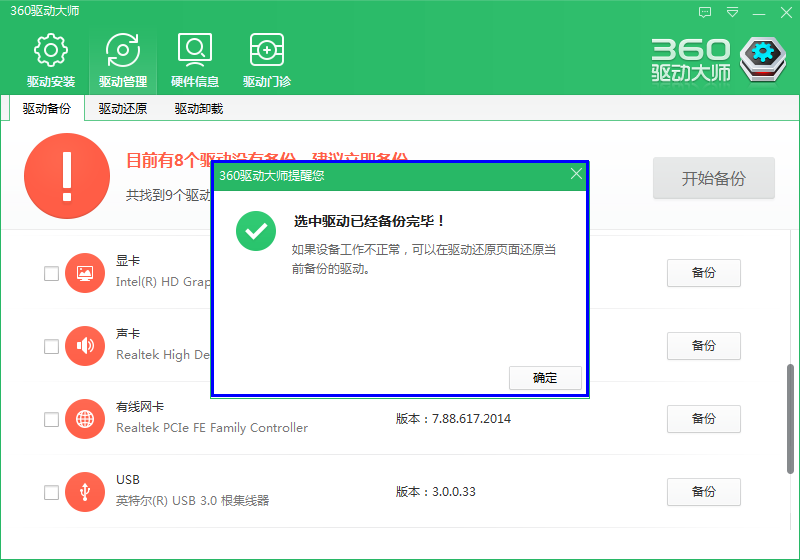Open the main menu dropdown in title bar
Viewport: 800px width, 560px height.
(x=732, y=12)
